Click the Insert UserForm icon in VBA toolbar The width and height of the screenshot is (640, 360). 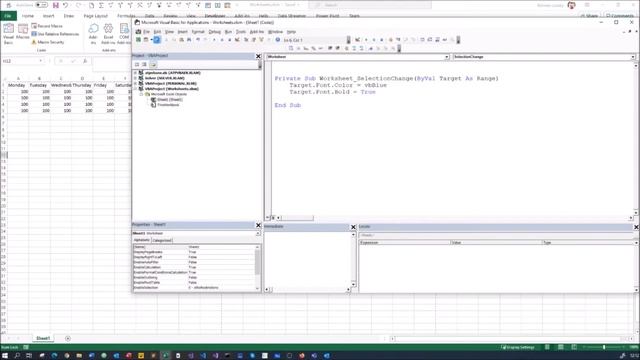tap(146, 40)
